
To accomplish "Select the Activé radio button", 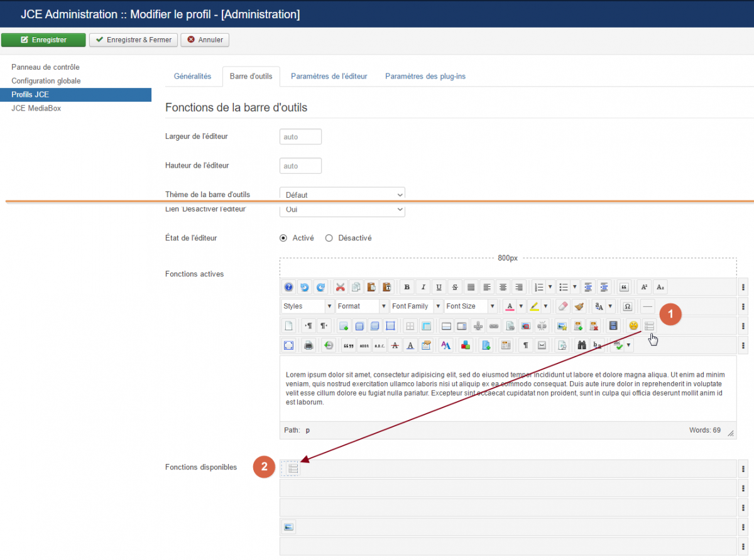I will pos(283,238).
